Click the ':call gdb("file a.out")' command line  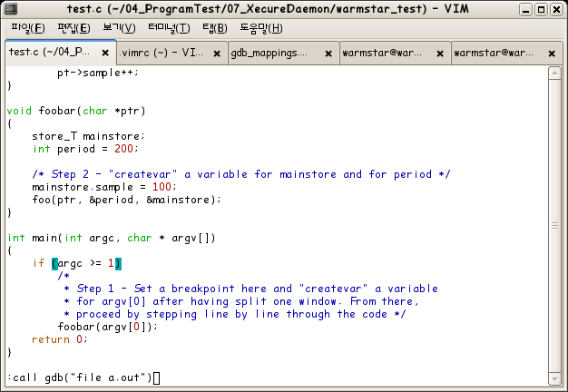80,377
